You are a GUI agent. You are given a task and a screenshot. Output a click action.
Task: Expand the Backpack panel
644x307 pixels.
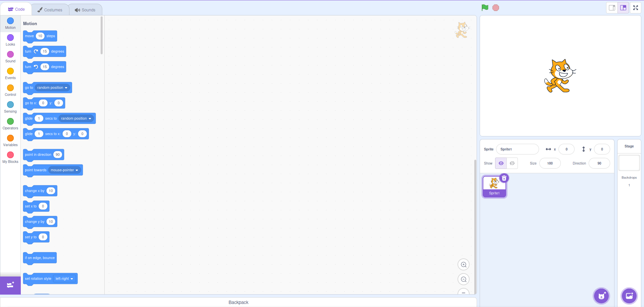click(238, 302)
